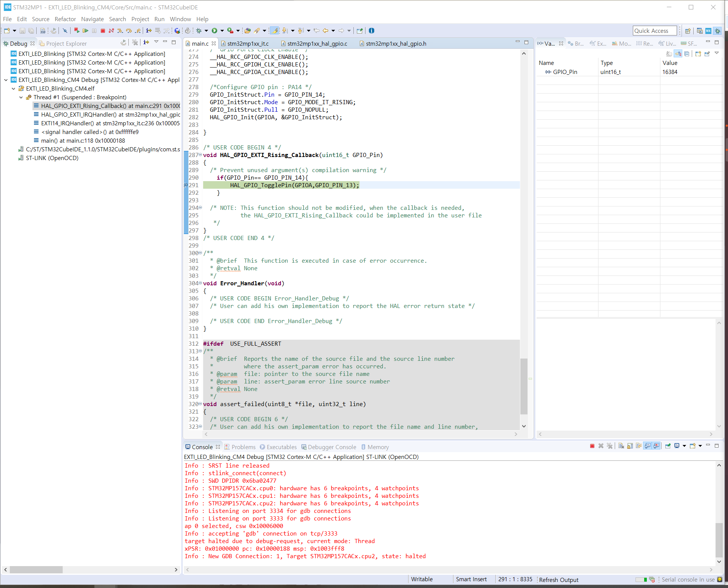The image size is (728, 588).
Task: Click the Save toolbar icon
Action: coord(22,31)
